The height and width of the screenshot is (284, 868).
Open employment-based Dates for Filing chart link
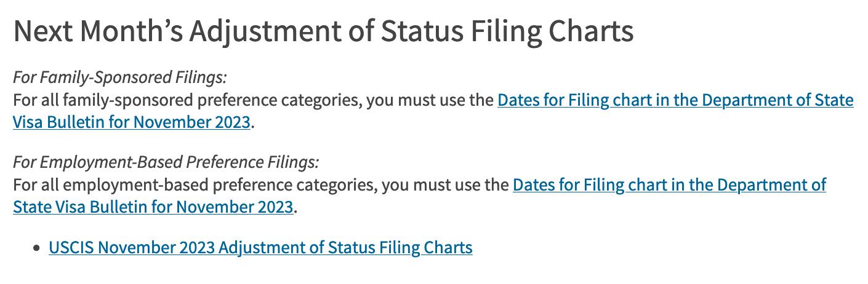[669, 185]
